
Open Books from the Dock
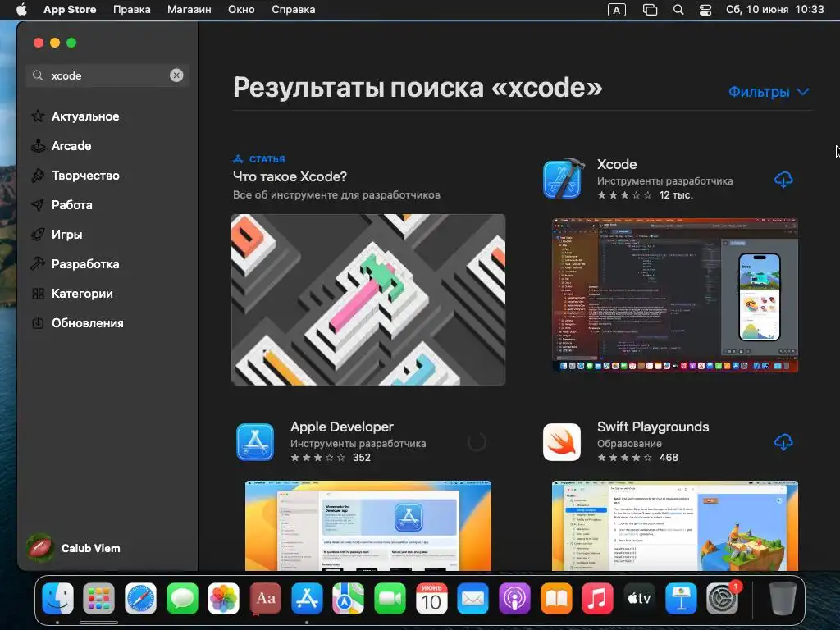point(556,598)
